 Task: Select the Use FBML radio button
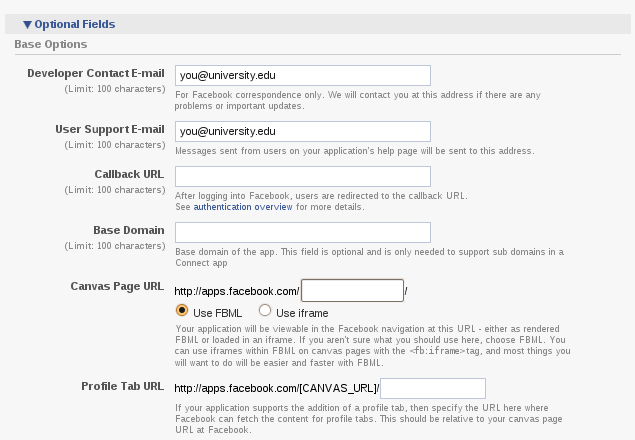[x=182, y=311]
